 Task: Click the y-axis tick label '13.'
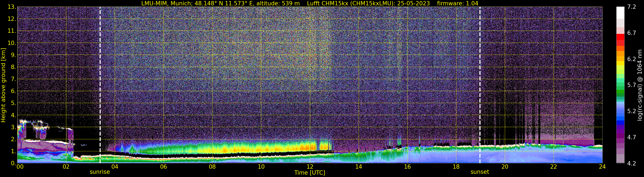pos(12,7)
